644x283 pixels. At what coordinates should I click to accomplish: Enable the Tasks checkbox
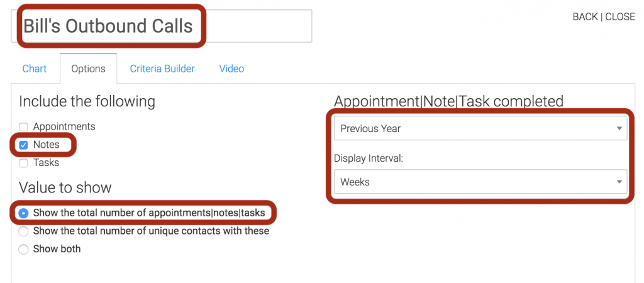23,163
